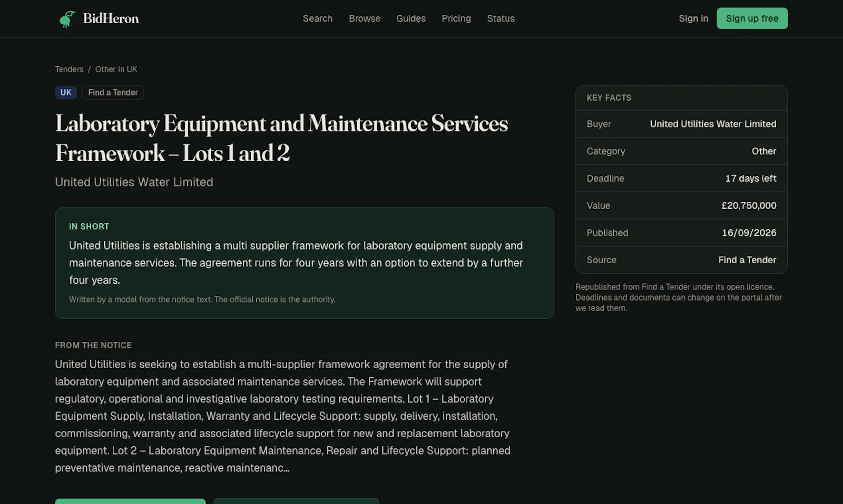Click the Category value Other

764,151
